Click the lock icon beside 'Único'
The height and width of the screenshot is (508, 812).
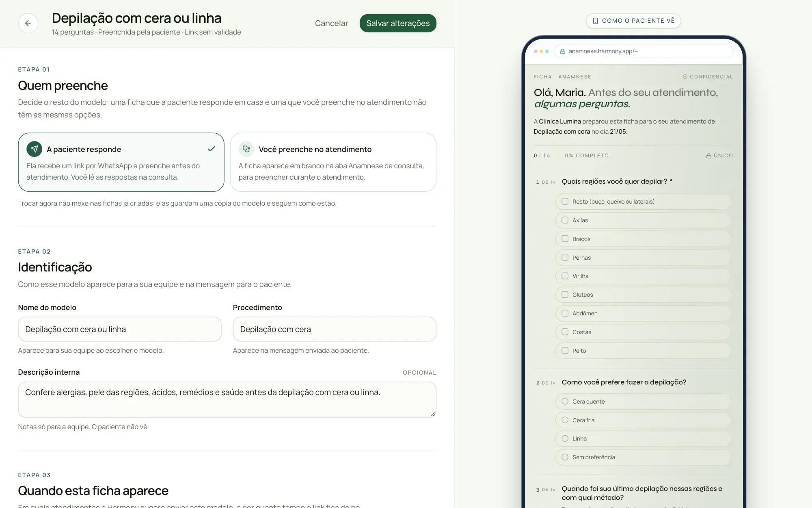tap(709, 156)
